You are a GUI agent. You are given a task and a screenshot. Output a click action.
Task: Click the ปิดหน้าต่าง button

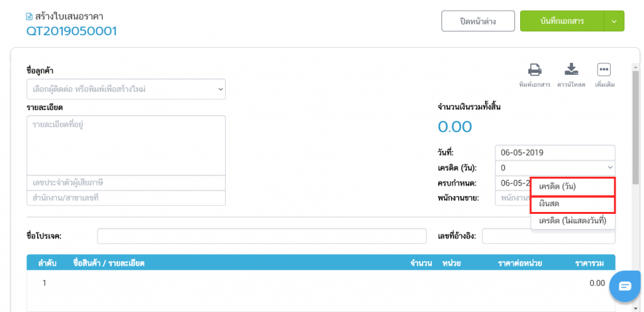coord(478,21)
